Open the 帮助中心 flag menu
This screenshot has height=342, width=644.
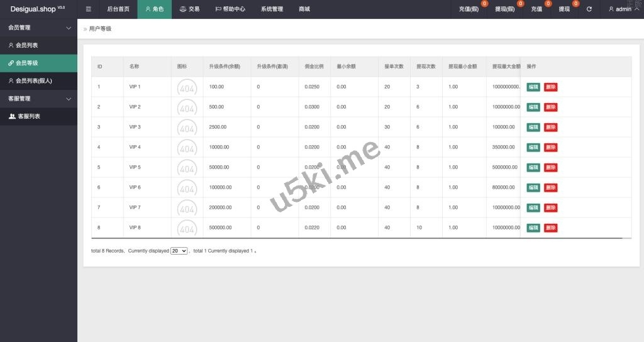coord(230,9)
